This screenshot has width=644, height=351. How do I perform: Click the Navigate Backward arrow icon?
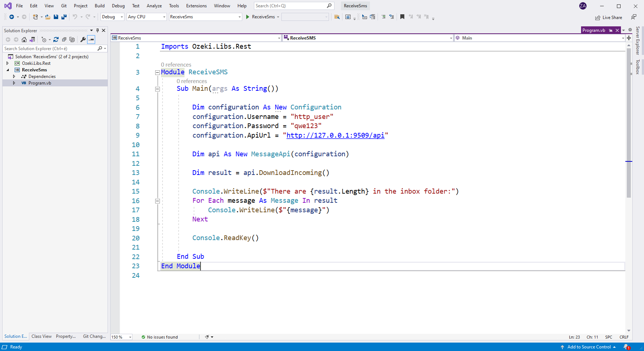click(x=12, y=17)
